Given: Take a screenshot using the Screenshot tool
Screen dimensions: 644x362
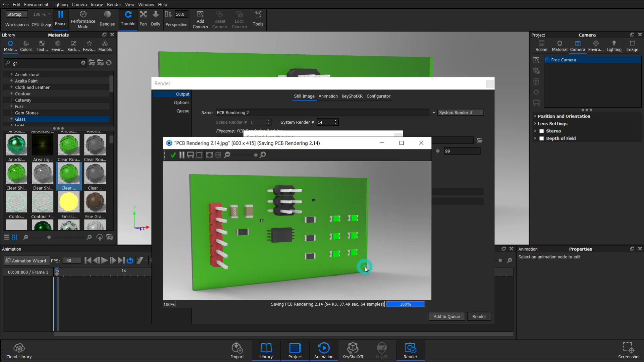Looking at the screenshot, I should click(x=628, y=350).
